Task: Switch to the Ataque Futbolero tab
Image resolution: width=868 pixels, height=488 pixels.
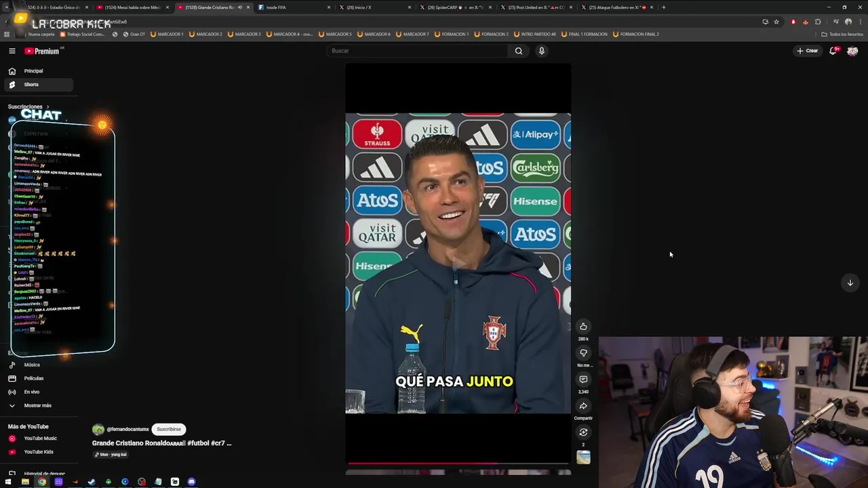Action: (616, 7)
